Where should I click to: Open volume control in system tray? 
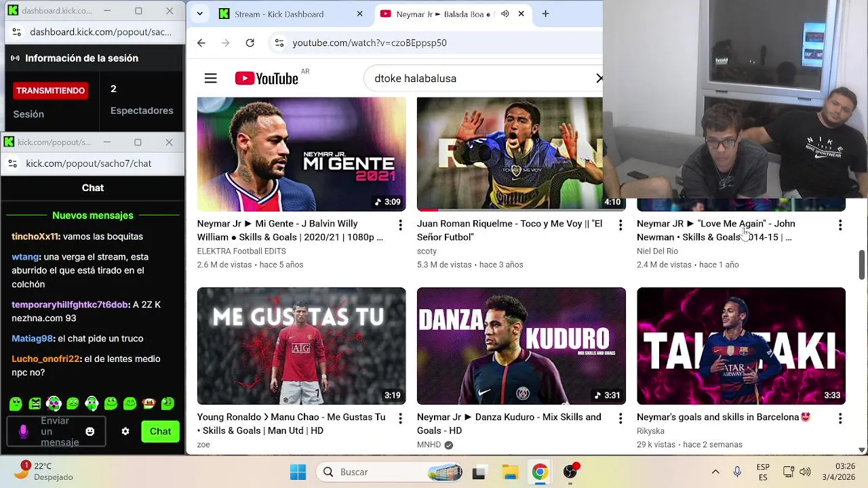(x=805, y=472)
